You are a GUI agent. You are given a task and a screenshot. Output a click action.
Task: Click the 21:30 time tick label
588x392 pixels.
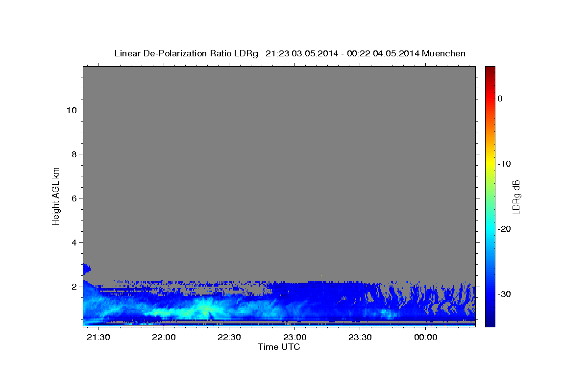coord(98,338)
